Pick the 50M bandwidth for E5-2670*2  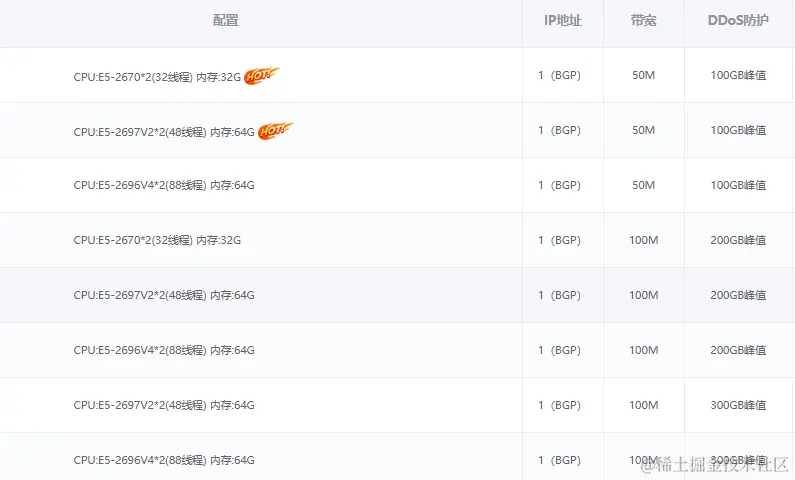tap(643, 75)
